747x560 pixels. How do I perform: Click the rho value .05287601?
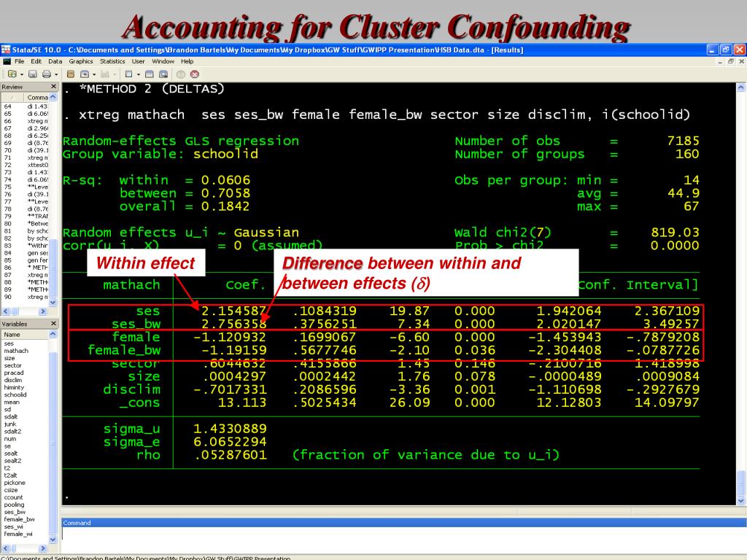point(231,455)
